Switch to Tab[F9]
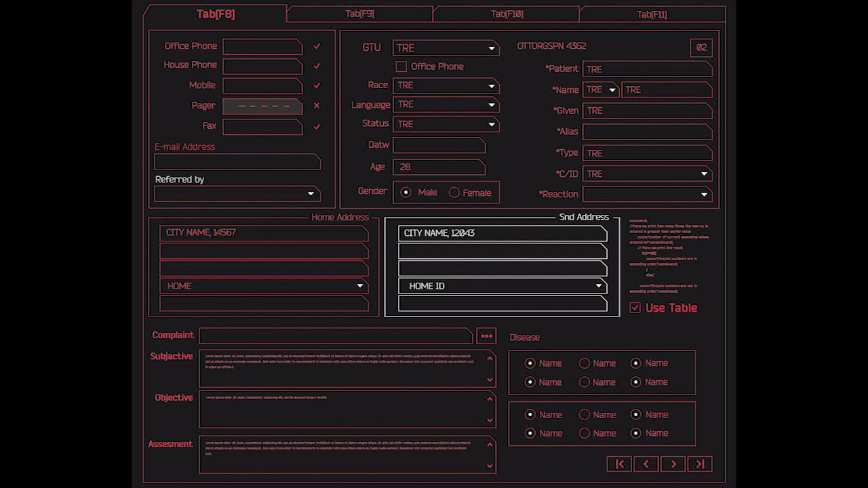The image size is (868, 488). (359, 14)
